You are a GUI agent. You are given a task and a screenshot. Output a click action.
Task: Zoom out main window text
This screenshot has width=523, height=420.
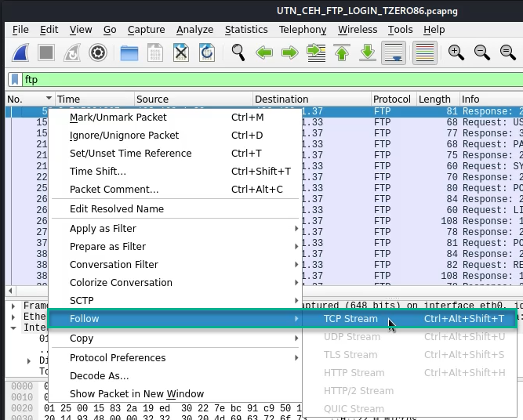pos(482,52)
